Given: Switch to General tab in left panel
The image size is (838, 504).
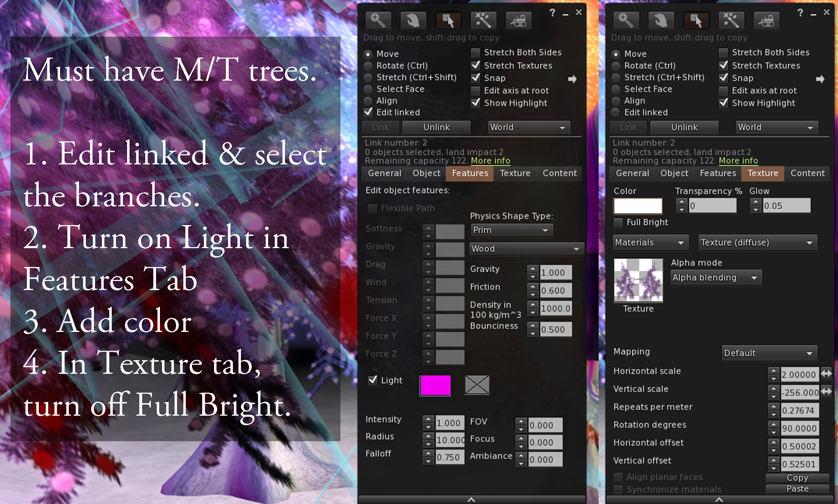Looking at the screenshot, I should [x=384, y=173].
